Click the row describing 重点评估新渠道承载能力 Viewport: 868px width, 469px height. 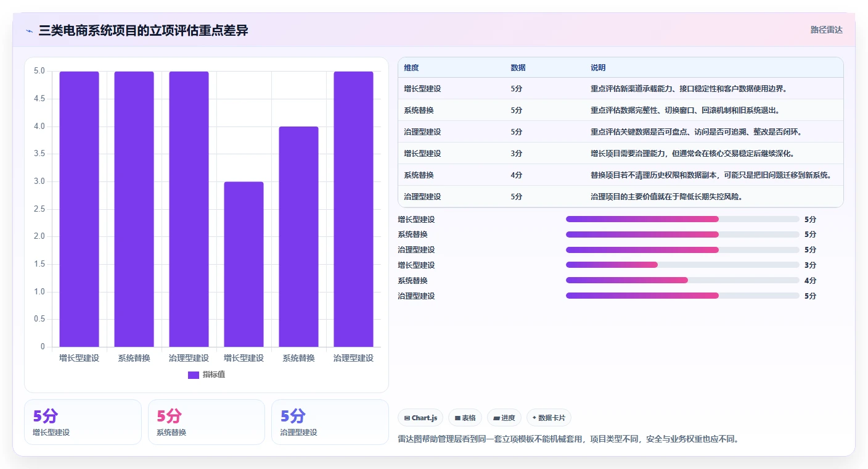coord(621,89)
